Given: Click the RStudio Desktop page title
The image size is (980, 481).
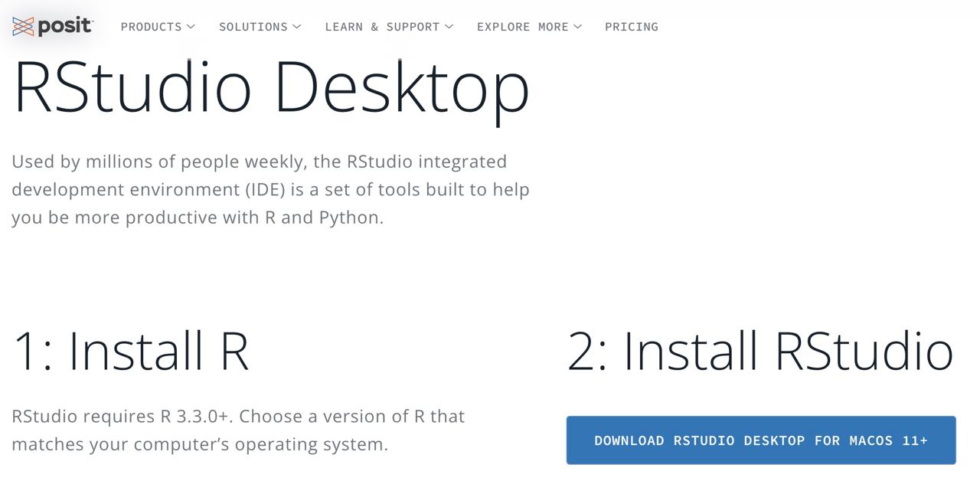Looking at the screenshot, I should [x=271, y=87].
